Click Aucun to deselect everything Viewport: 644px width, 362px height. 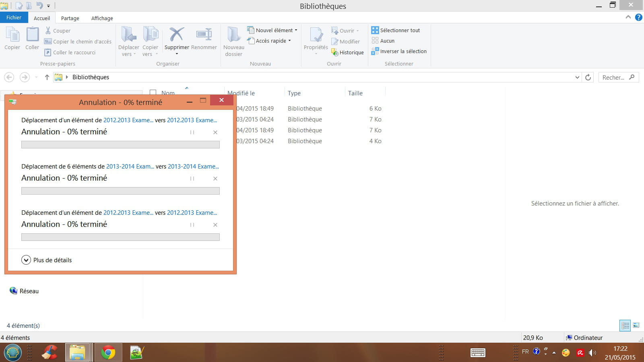pyautogui.click(x=383, y=41)
